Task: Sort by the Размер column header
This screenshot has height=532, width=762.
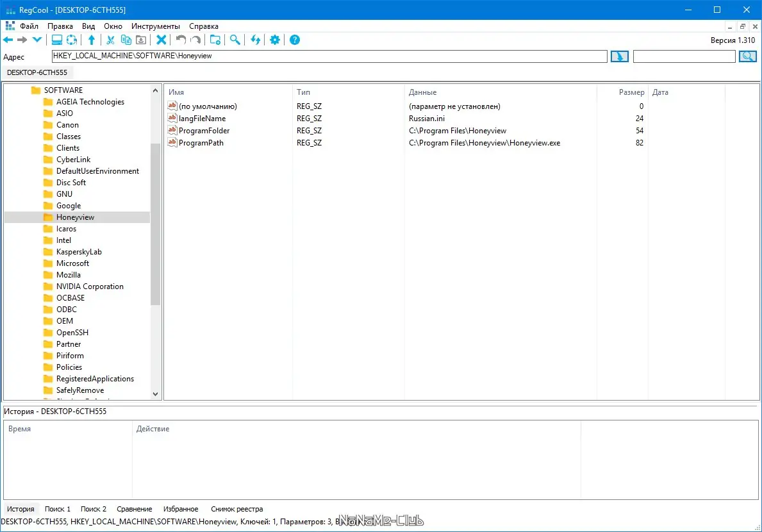Action: (x=622, y=92)
